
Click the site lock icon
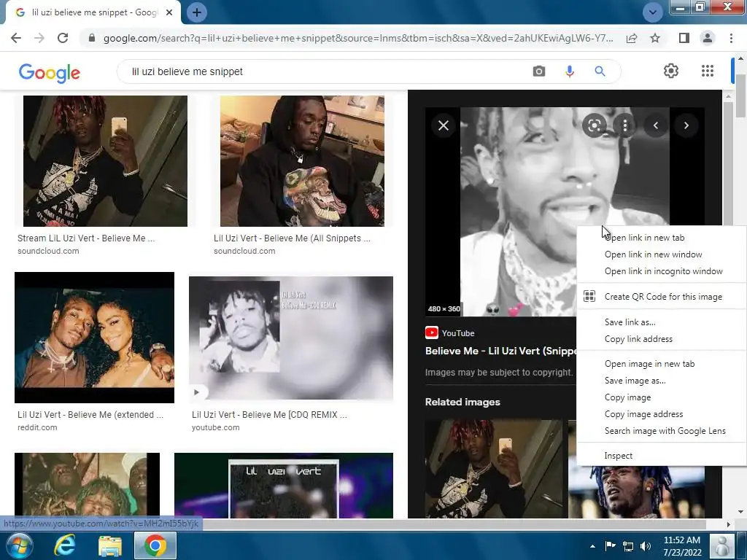pyautogui.click(x=92, y=38)
